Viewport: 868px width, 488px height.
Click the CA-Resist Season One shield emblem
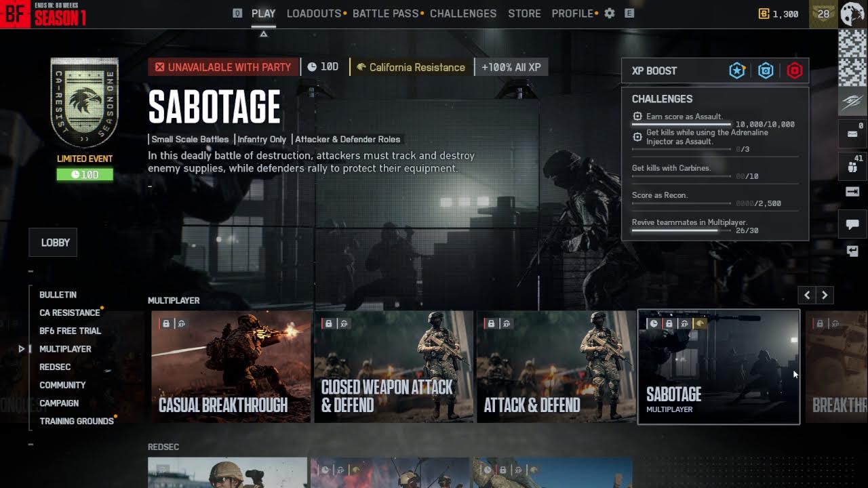[85, 102]
